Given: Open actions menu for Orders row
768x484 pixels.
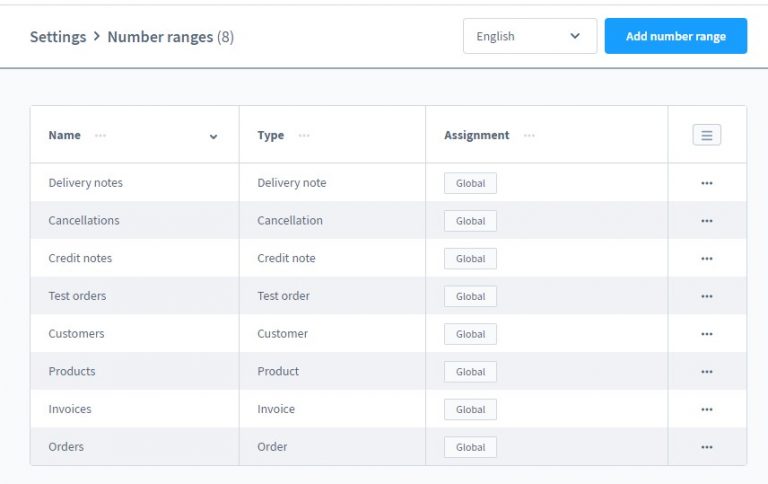Looking at the screenshot, I should point(706,447).
